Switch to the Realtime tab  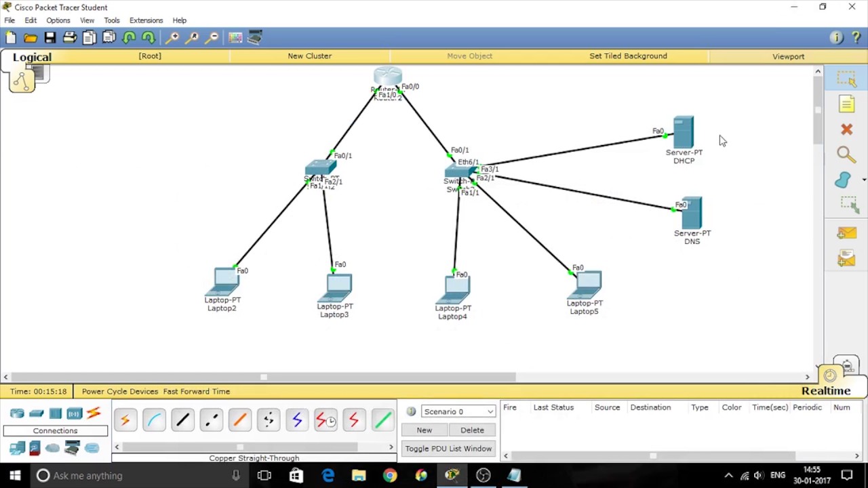tap(826, 391)
